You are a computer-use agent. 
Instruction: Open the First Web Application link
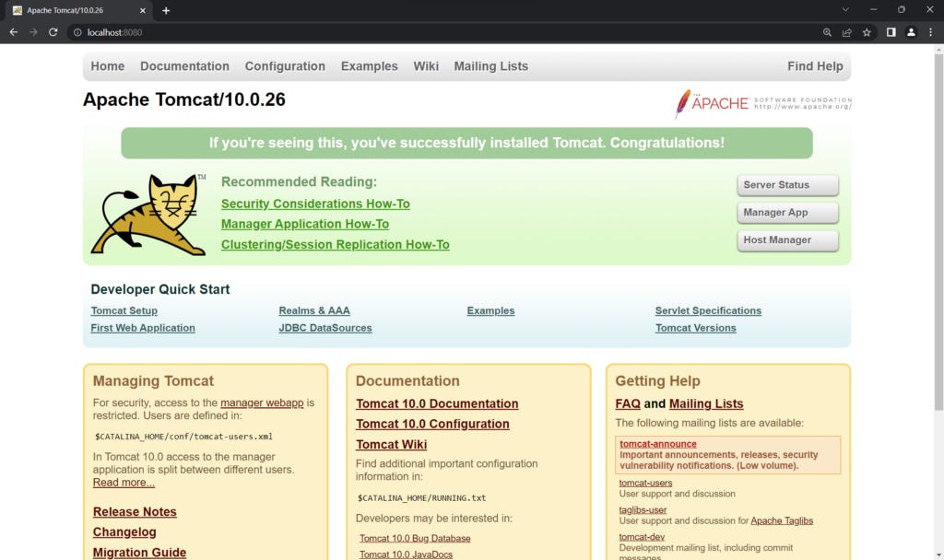[143, 328]
